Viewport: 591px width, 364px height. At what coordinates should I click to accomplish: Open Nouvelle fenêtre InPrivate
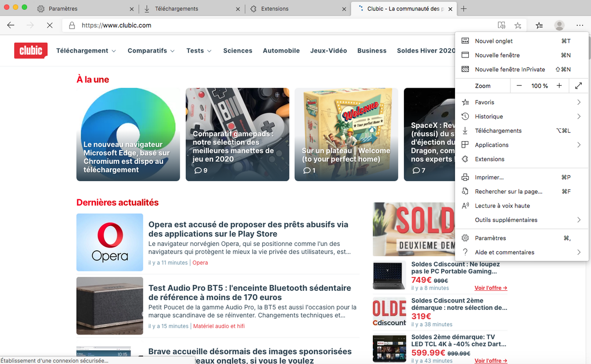click(522, 69)
